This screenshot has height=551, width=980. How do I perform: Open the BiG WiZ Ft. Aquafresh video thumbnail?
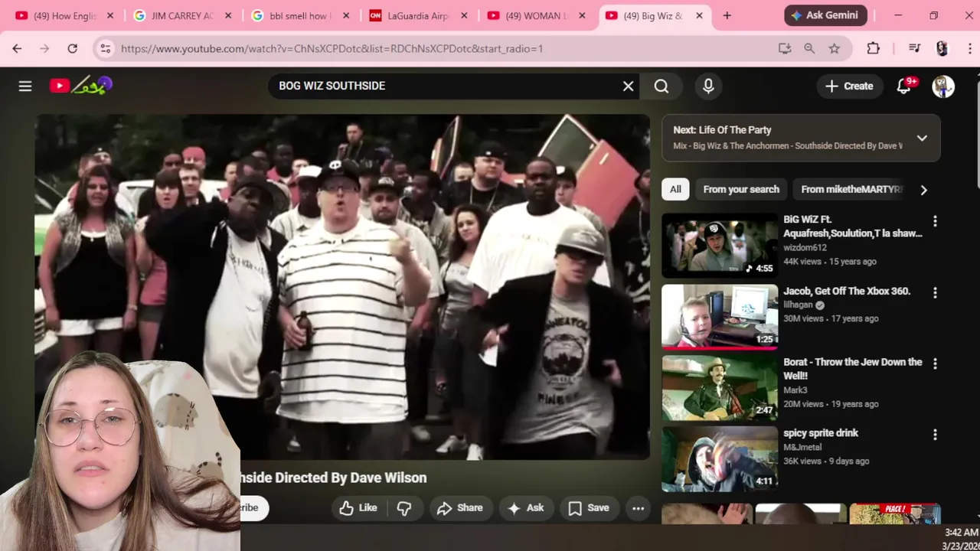click(720, 245)
